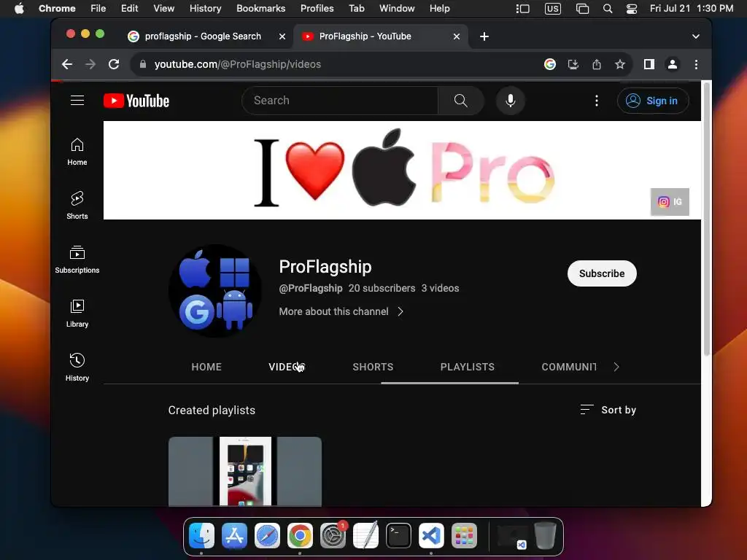Click the '20 subscribers' text

[382, 288]
